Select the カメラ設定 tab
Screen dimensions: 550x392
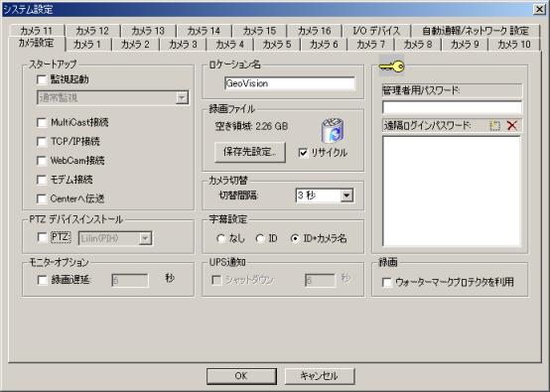(x=36, y=44)
